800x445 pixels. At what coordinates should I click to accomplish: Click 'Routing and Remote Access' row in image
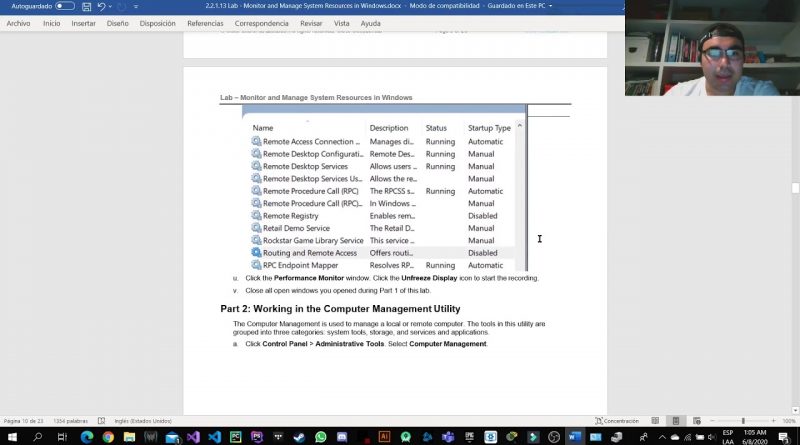tap(383, 253)
